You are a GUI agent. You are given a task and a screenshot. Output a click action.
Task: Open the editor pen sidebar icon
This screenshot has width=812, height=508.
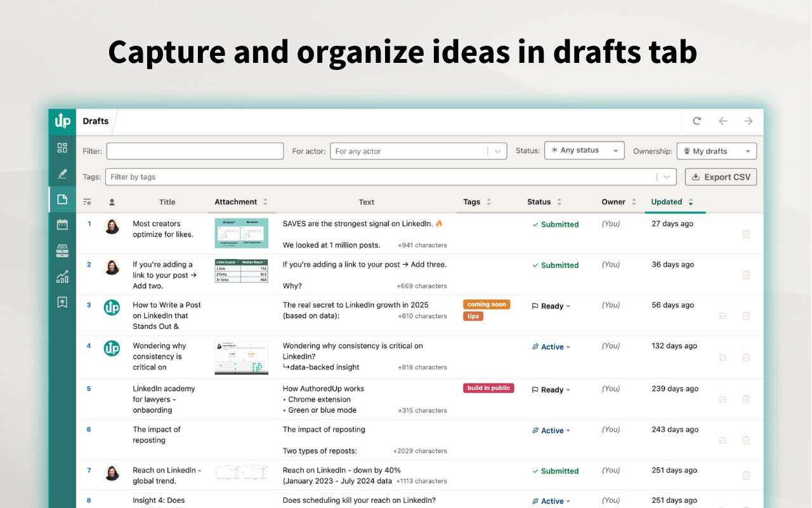pyautogui.click(x=62, y=173)
